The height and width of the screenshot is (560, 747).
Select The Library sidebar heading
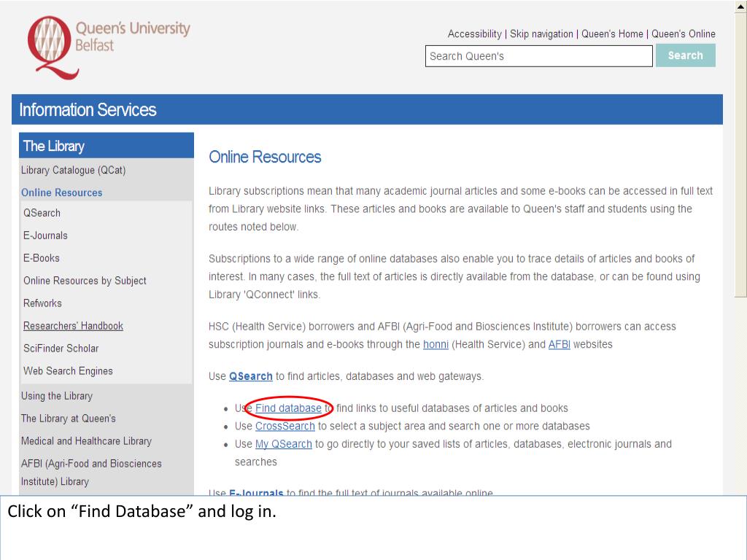(x=54, y=146)
